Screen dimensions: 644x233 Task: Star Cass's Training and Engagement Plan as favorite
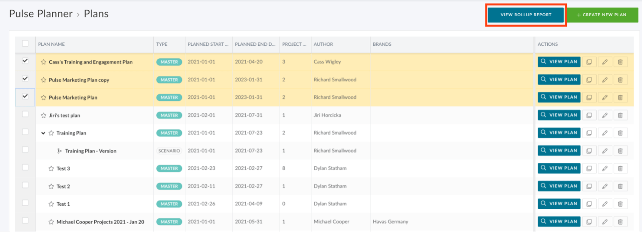pyautogui.click(x=43, y=62)
